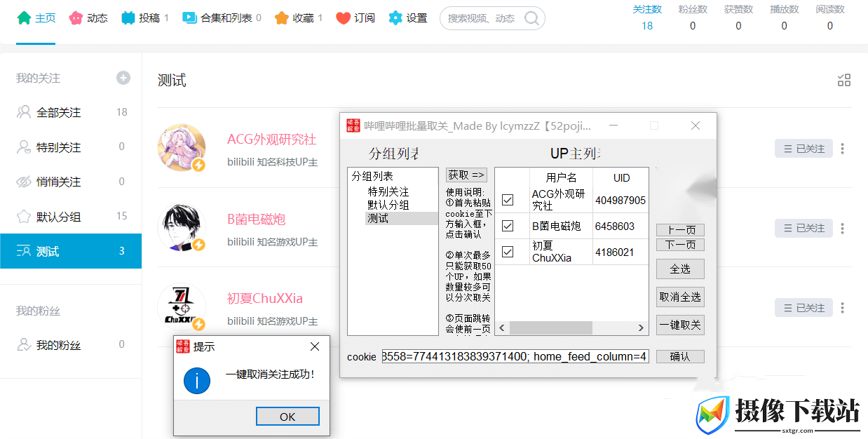This screenshot has width=868, height=439.
Task: Select UID cell 404987905
Action: 621,201
